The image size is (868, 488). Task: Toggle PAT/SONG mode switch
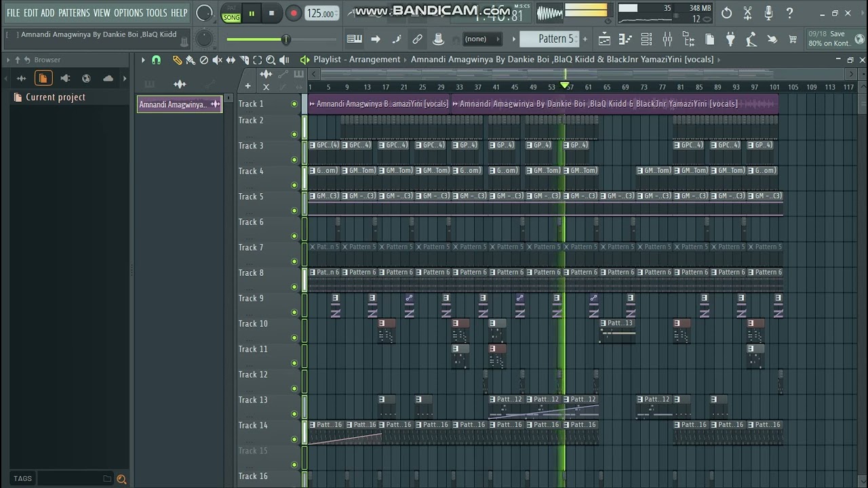point(231,13)
